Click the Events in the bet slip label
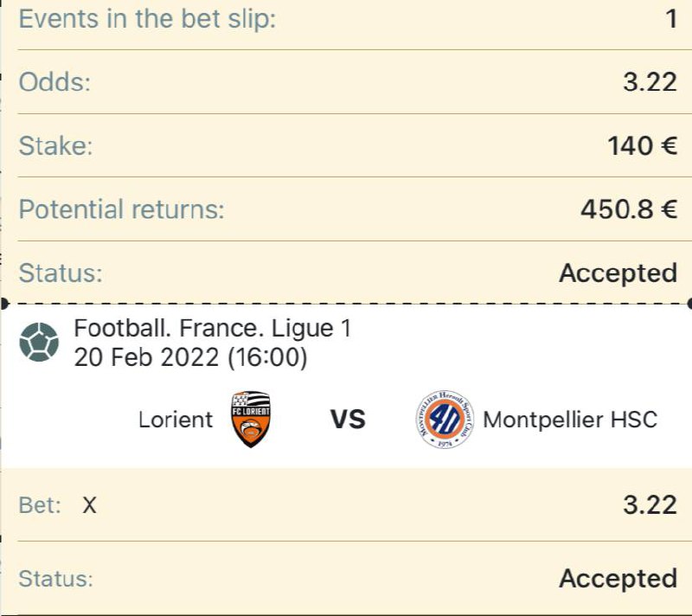This screenshot has width=692, height=616. pyautogui.click(x=147, y=19)
